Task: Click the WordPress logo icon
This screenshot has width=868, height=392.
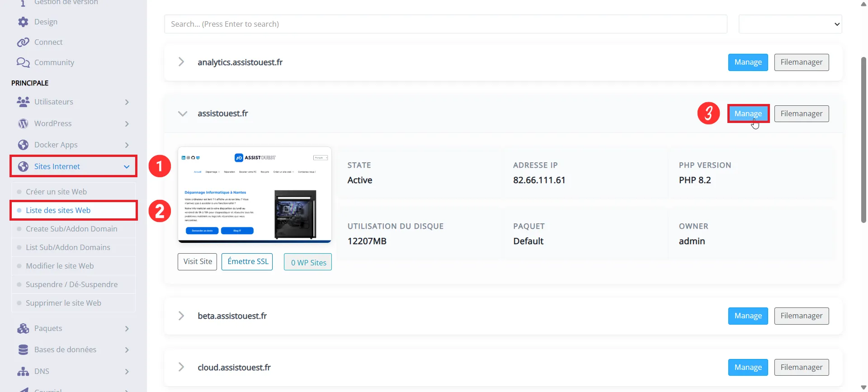Action: pyautogui.click(x=23, y=123)
